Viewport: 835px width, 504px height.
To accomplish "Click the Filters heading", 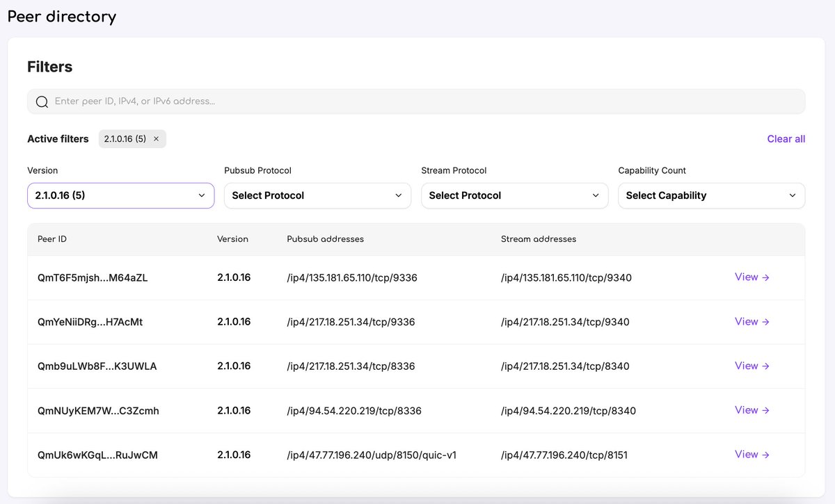I will pos(50,67).
